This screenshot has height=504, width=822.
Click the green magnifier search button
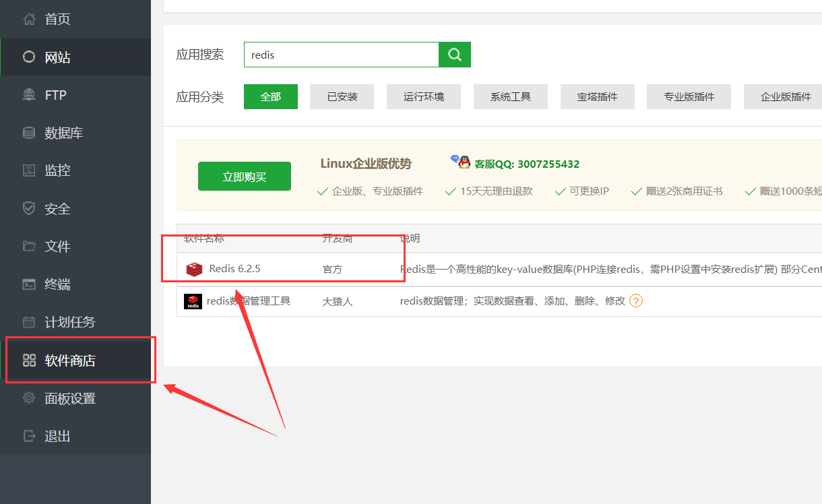click(x=455, y=55)
